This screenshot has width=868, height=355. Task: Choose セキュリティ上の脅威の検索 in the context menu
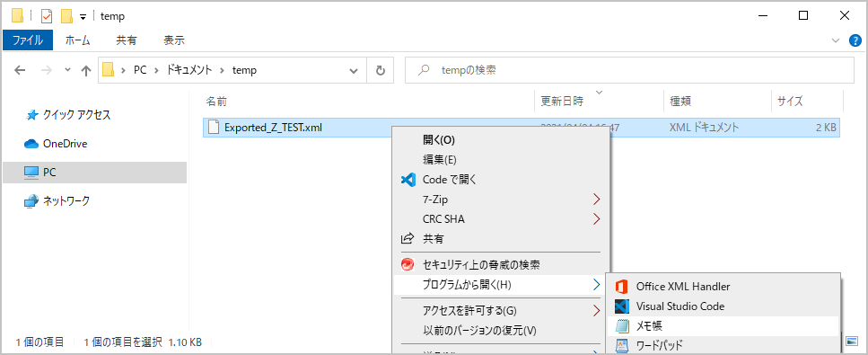point(502,264)
